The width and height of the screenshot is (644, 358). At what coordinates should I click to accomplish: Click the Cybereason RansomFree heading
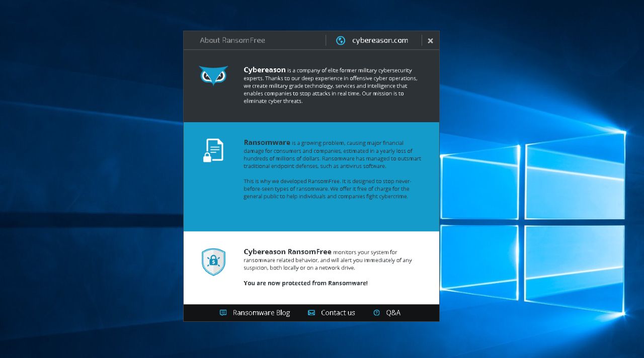(287, 251)
